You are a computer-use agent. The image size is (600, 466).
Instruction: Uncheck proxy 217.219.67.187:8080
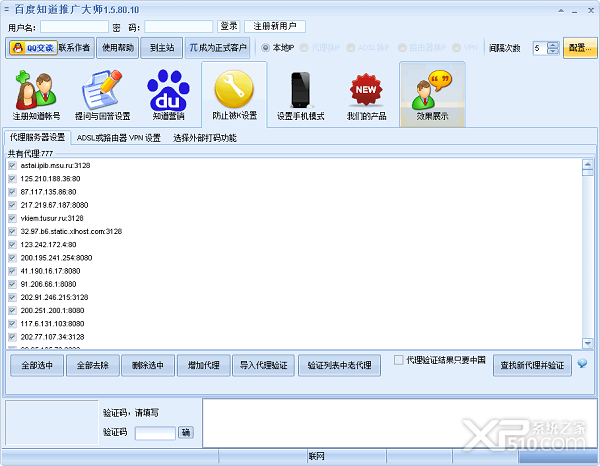12,205
